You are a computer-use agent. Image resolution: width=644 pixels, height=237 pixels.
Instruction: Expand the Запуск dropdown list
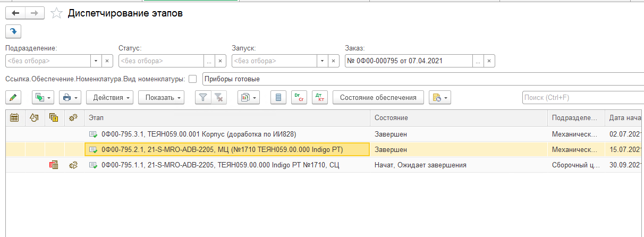pos(322,61)
